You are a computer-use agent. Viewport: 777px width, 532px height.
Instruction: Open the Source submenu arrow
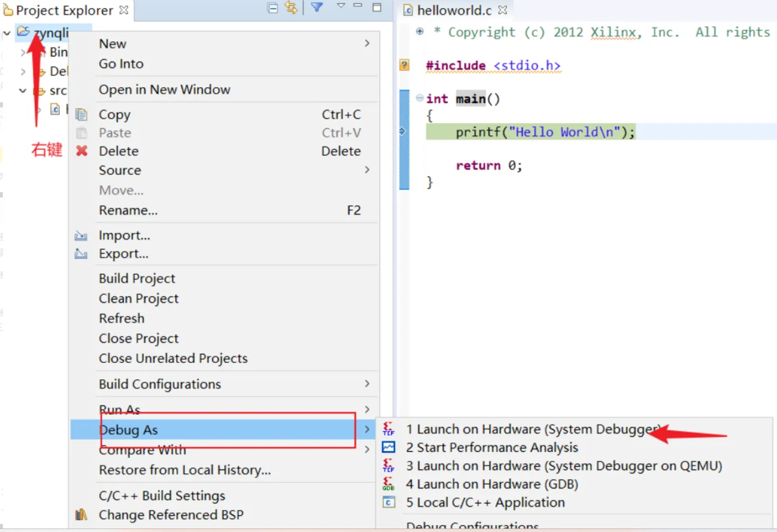point(367,170)
